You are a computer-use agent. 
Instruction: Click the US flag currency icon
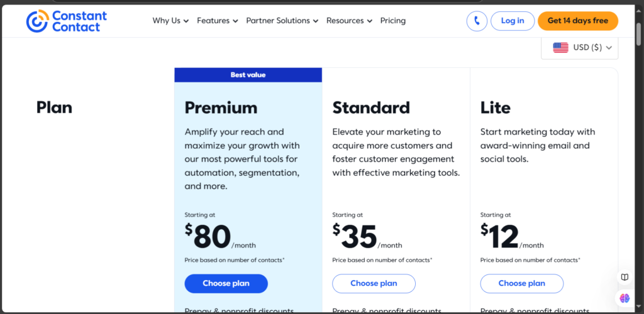tap(560, 48)
